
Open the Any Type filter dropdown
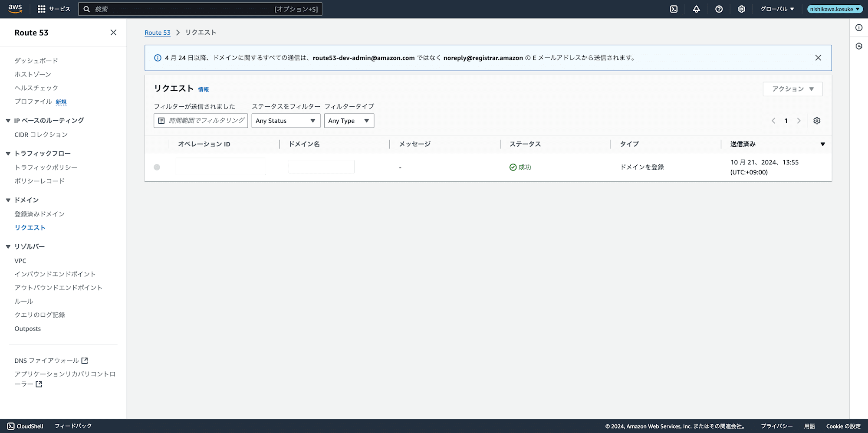point(349,121)
